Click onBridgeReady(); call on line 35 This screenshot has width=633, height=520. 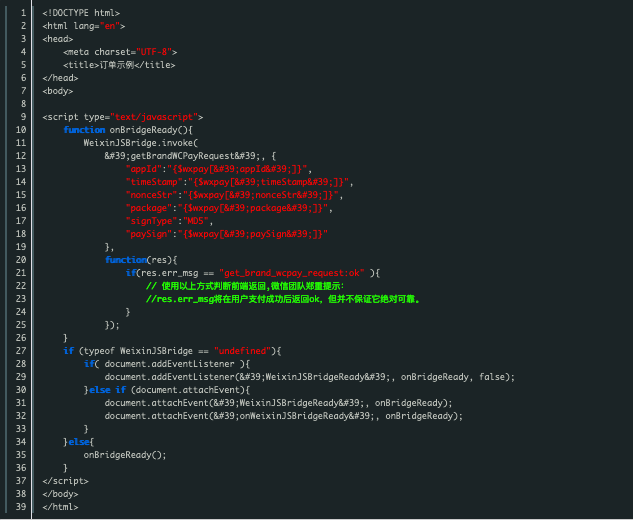click(125, 455)
